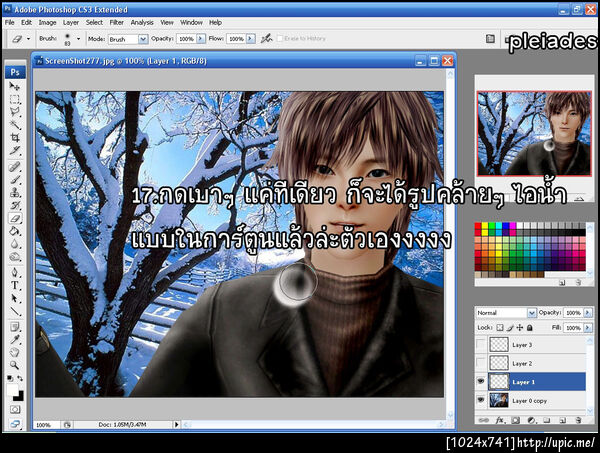
Task: Open the Edit menu
Action: tap(26, 23)
